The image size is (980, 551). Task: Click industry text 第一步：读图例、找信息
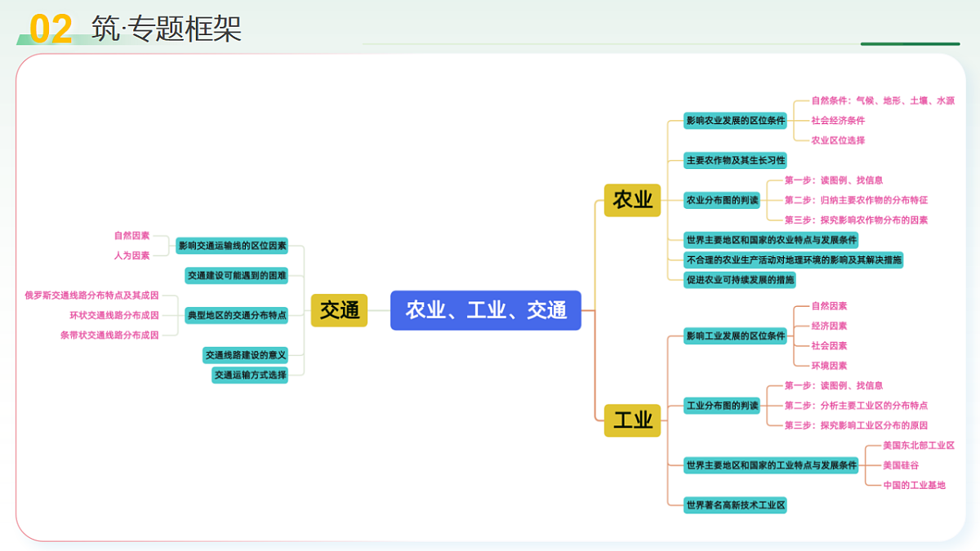coord(834,385)
